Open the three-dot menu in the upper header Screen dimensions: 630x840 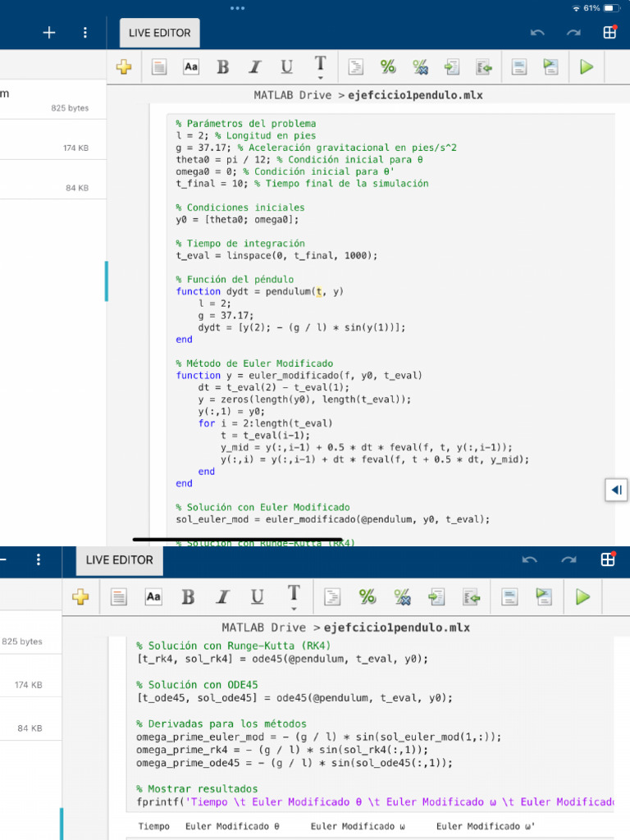pyautogui.click(x=85, y=33)
